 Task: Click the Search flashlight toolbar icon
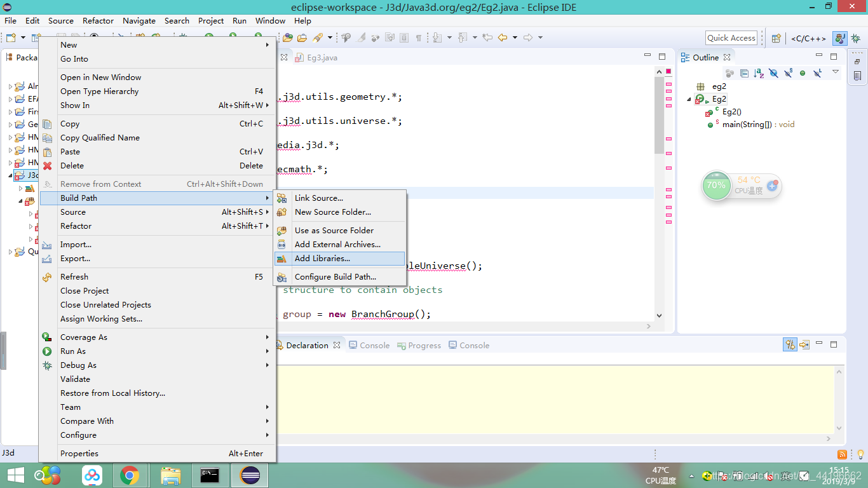[x=318, y=38]
